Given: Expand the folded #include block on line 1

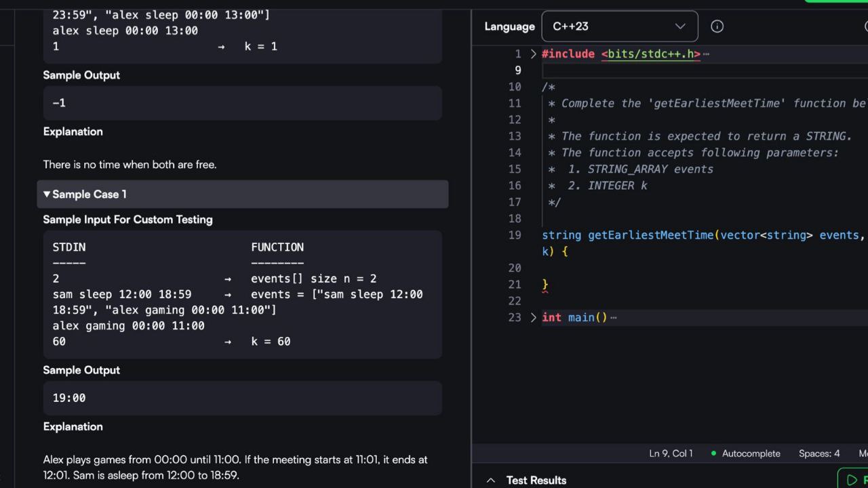Looking at the screenshot, I should 533,54.
